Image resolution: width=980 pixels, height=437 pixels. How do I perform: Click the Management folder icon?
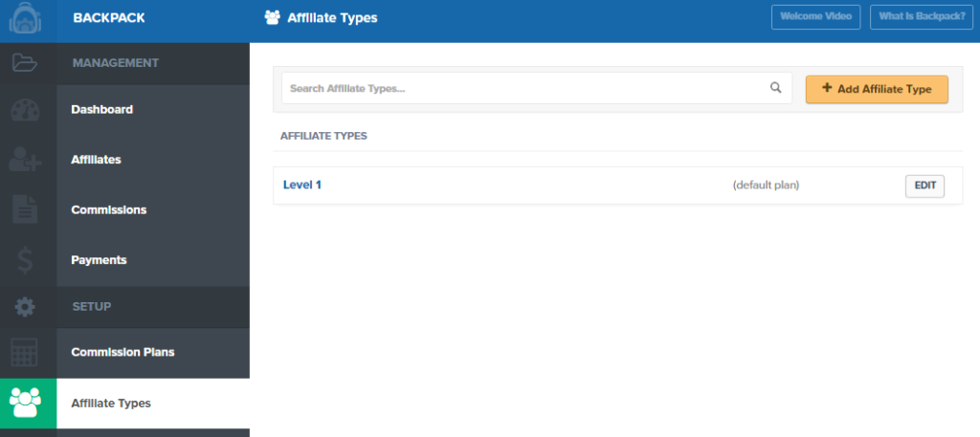pyautogui.click(x=25, y=62)
